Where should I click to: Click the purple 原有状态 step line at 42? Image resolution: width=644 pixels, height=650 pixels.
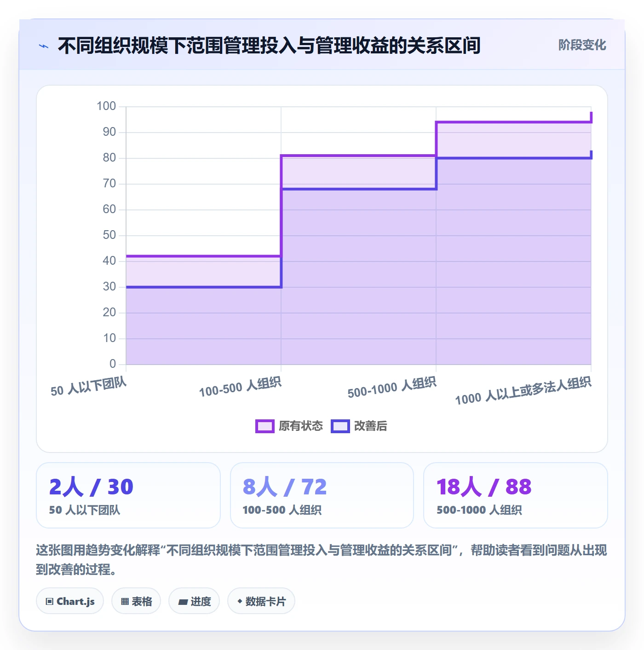coord(203,256)
